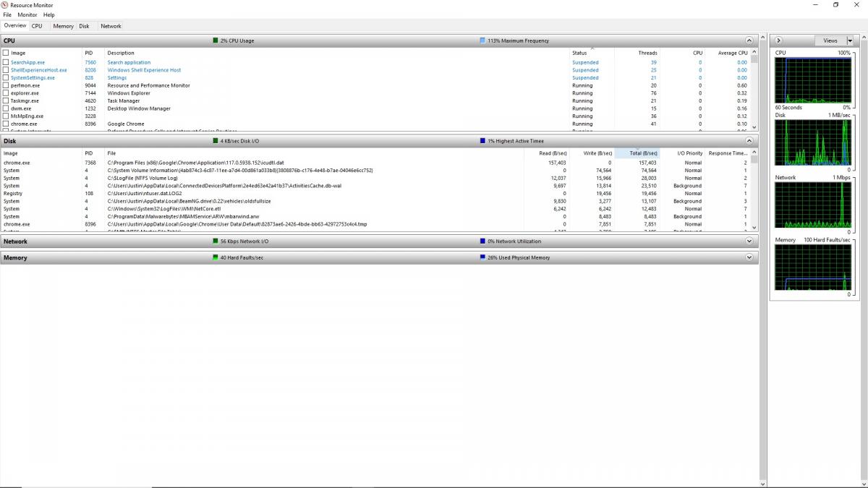Sort CPU table by PID column
This screenshot has height=488, width=868.
(x=93, y=53)
